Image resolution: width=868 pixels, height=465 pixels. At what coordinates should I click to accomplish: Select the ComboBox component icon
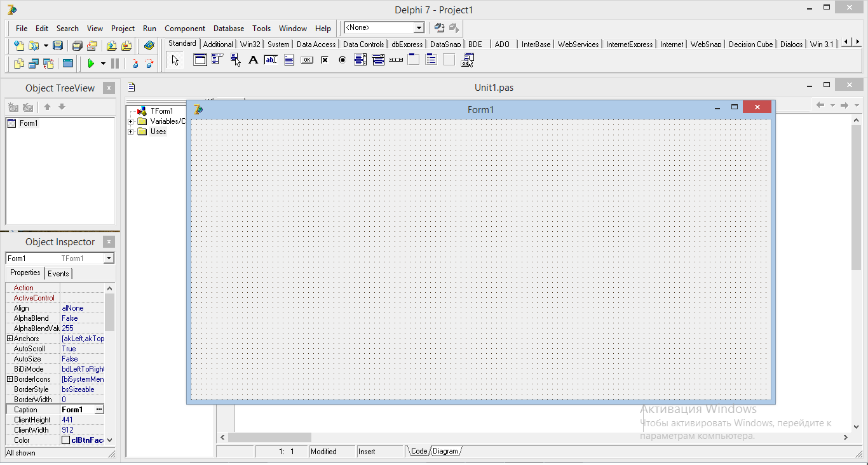(x=378, y=60)
